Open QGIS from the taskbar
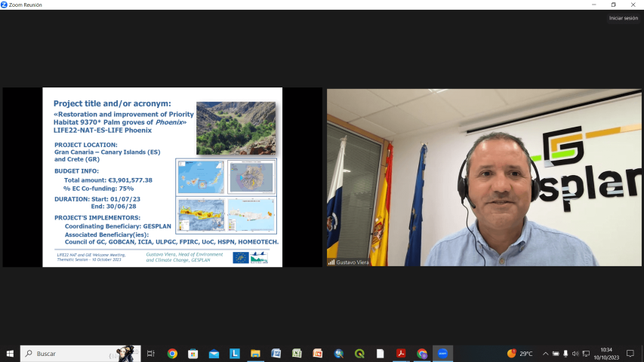644x362 pixels. pyautogui.click(x=359, y=354)
